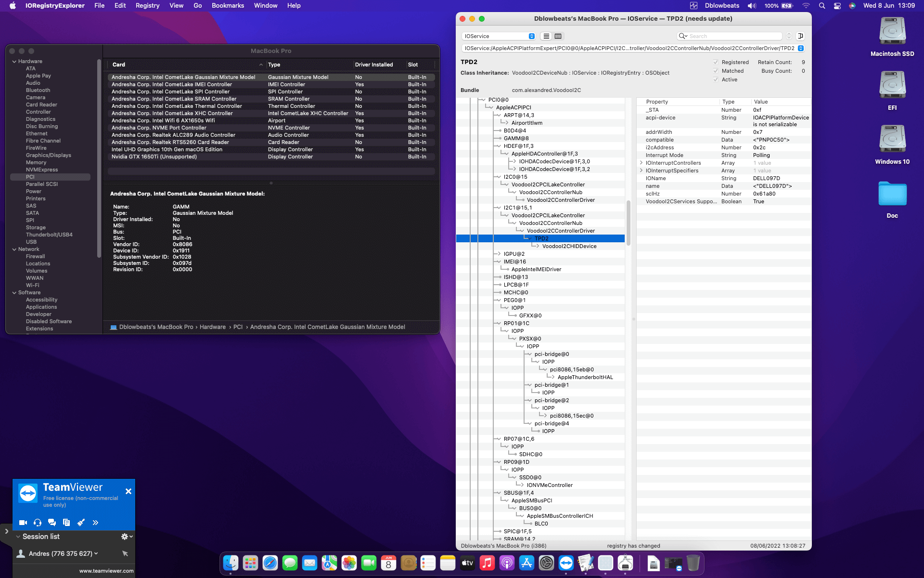Expand the IOInterruptControllers property row
The width and height of the screenshot is (924, 578).
641,163
